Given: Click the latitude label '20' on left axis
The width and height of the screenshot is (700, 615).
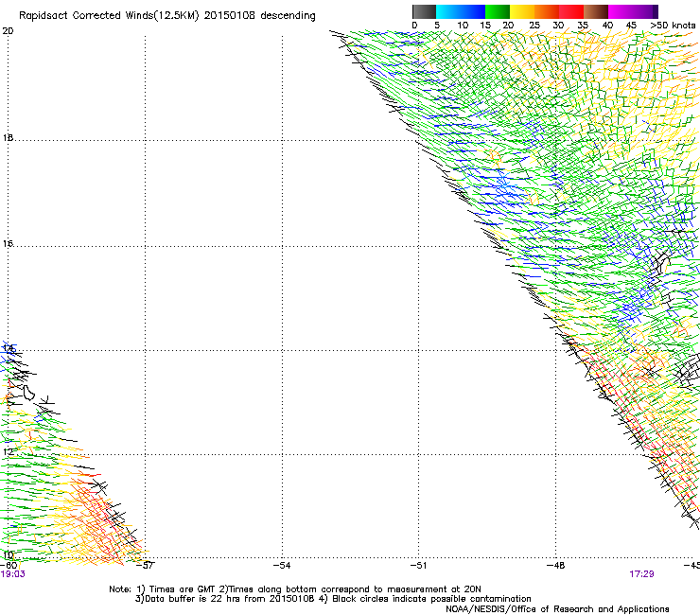Looking at the screenshot, I should [8, 31].
